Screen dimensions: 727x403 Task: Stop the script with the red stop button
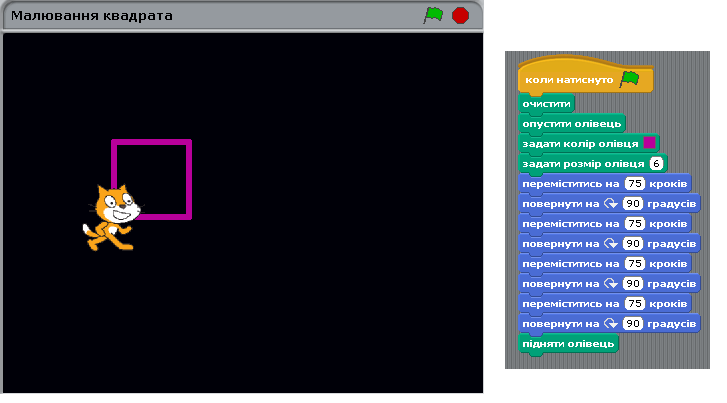460,15
